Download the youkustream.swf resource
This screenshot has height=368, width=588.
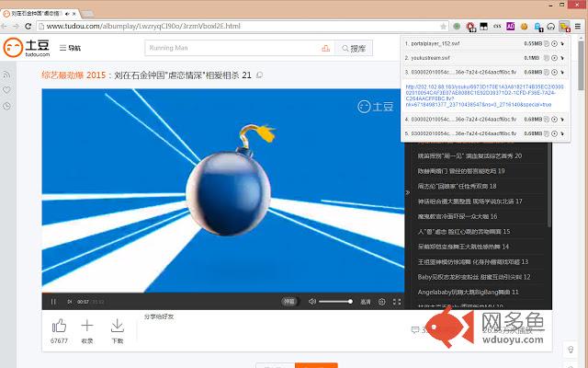point(562,58)
